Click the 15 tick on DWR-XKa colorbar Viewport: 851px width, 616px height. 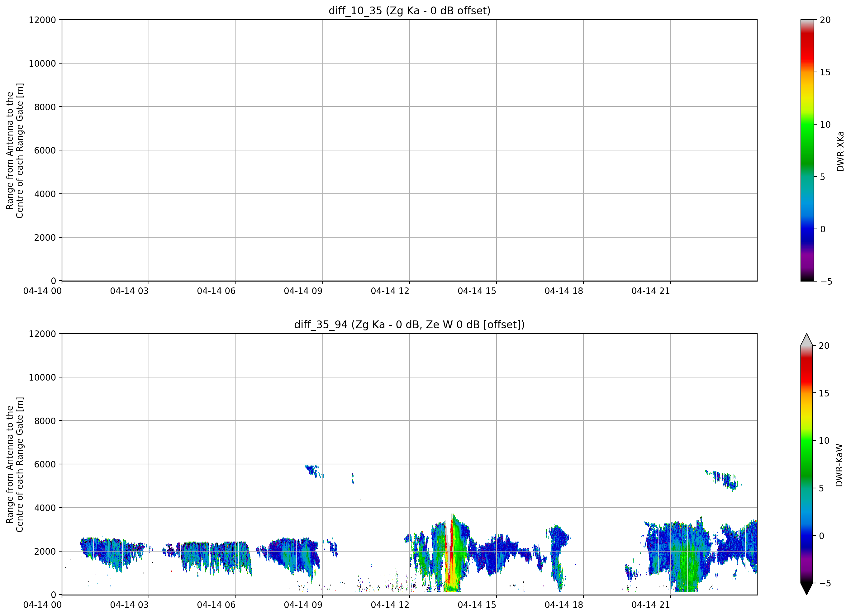tap(825, 72)
